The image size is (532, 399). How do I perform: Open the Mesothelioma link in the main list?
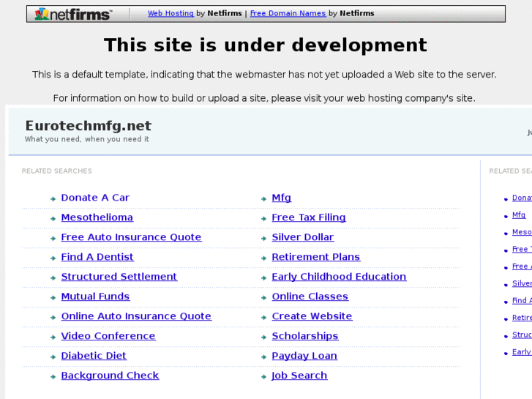coord(97,217)
